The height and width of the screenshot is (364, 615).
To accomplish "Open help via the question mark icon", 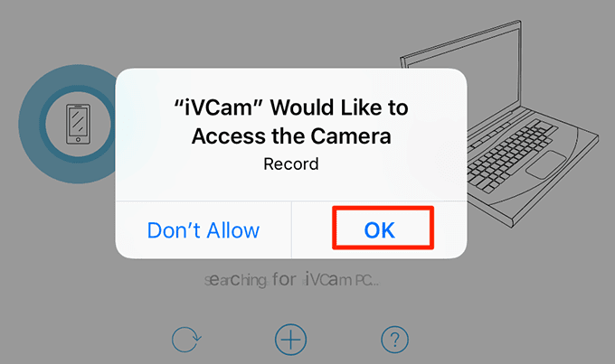I will [x=394, y=340].
